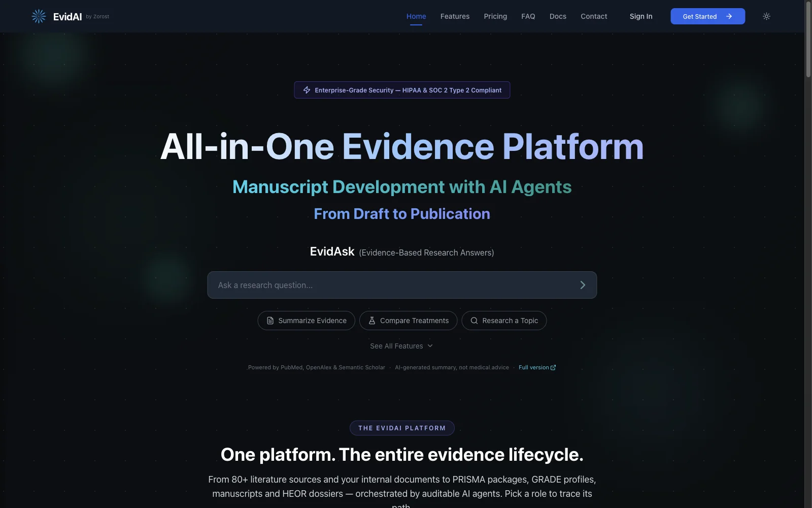Screen dimensions: 812x508
Task: Expand the See All Features chevron
Action: coord(430,346)
